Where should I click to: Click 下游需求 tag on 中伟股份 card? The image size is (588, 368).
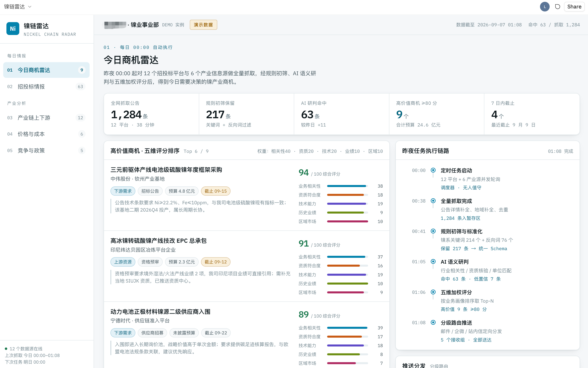coord(123,191)
